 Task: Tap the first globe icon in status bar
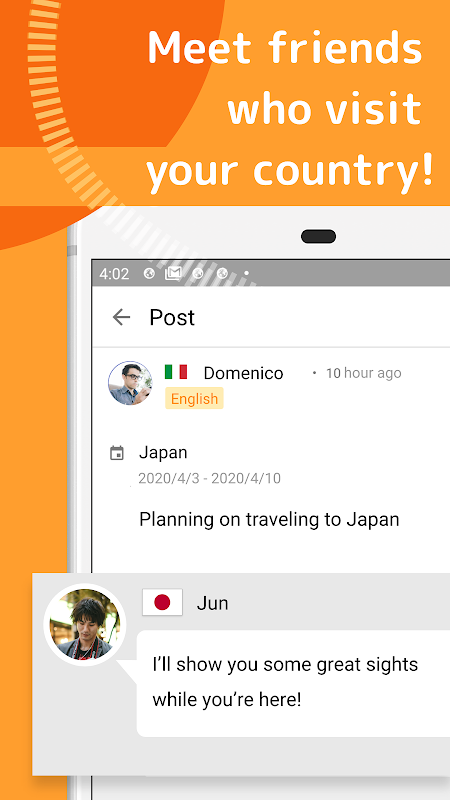pyautogui.click(x=149, y=274)
